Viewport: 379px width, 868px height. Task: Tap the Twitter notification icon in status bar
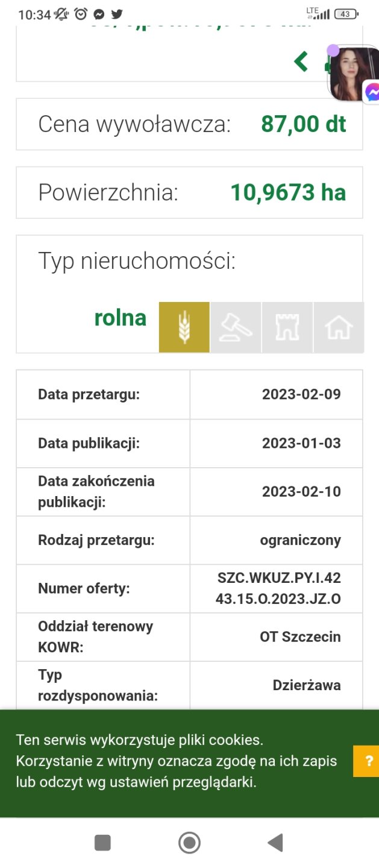pyautogui.click(x=117, y=14)
